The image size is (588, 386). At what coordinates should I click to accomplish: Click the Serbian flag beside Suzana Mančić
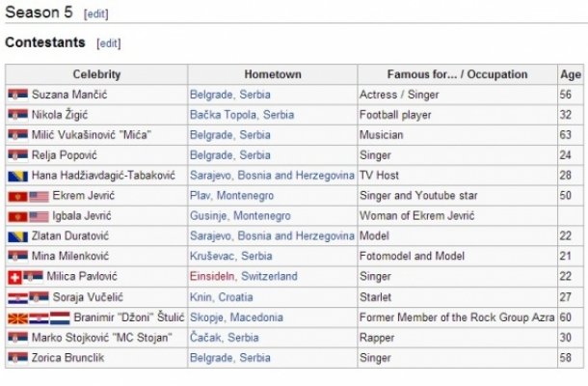pyautogui.click(x=17, y=95)
